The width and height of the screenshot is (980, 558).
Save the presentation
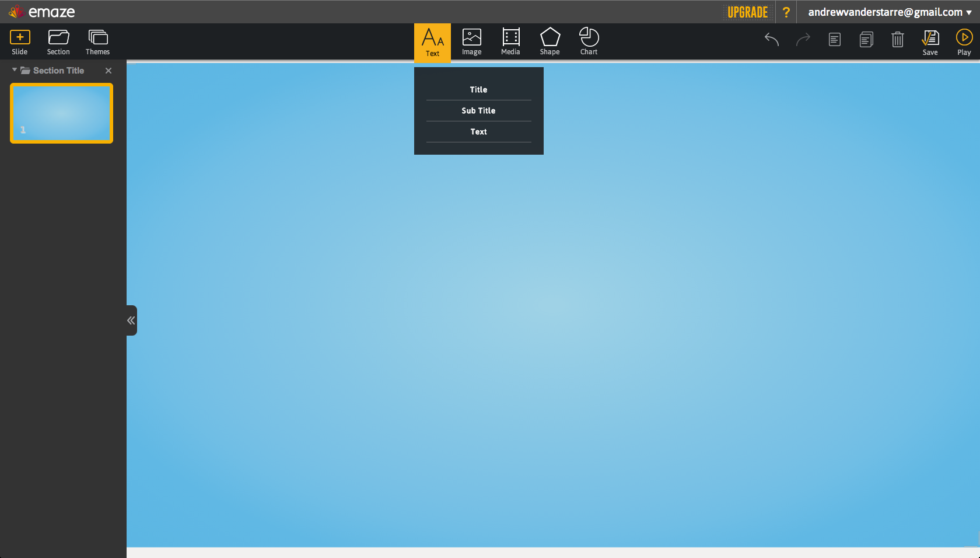tap(930, 43)
